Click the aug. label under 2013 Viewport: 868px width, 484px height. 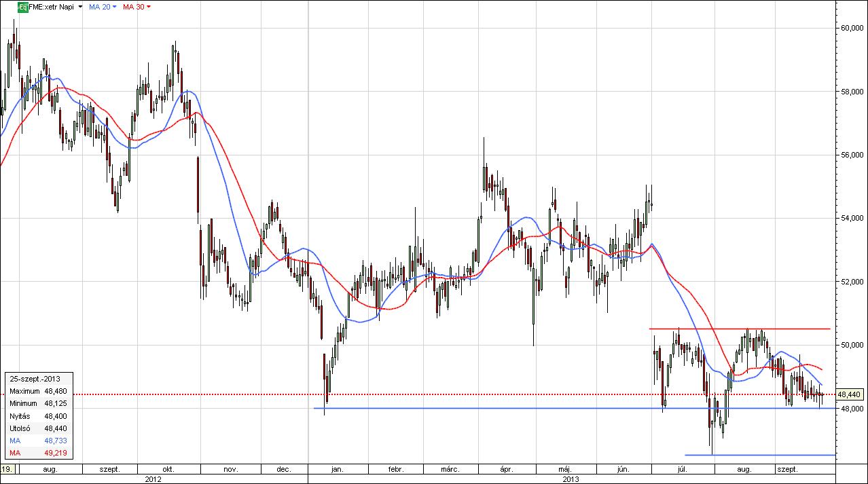[x=744, y=469]
